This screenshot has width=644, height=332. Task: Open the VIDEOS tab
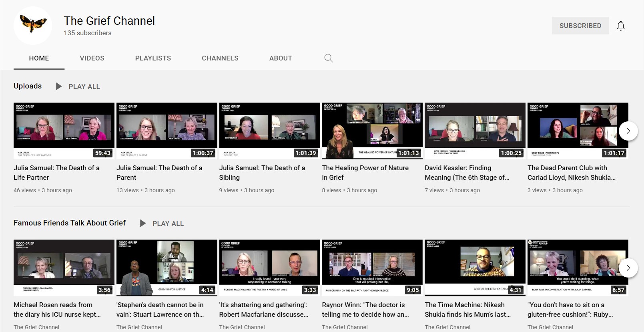pyautogui.click(x=92, y=58)
